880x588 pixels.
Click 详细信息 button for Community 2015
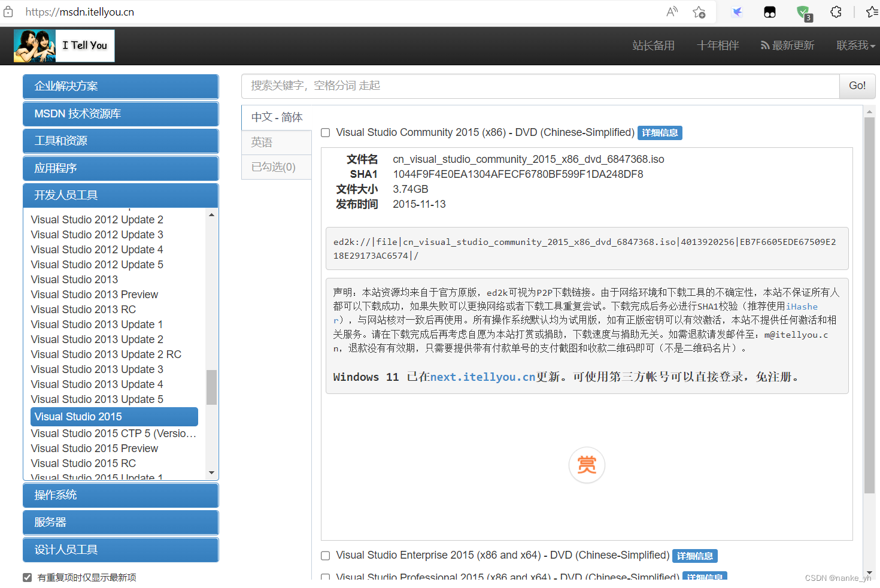[x=660, y=133]
